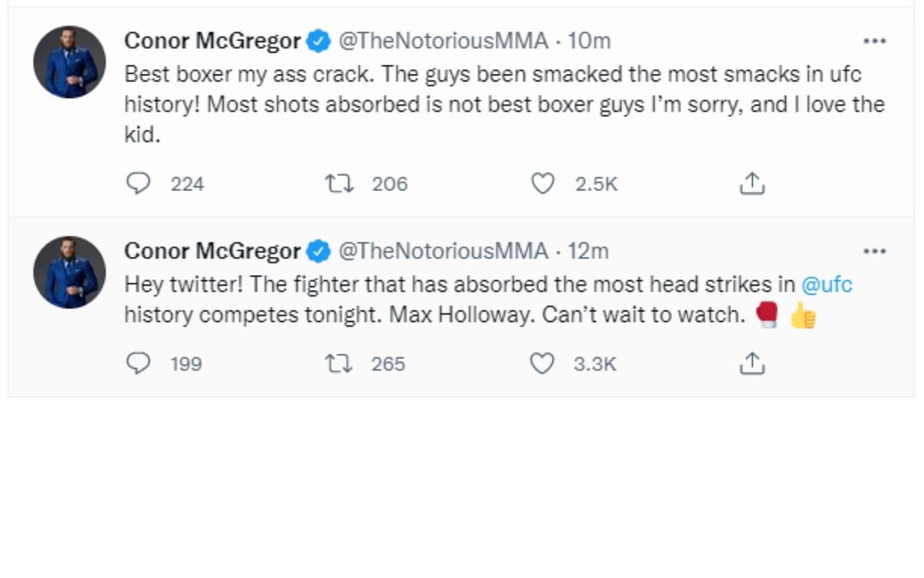The height and width of the screenshot is (578, 924).
Task: Open the more options menu on top tweet
Action: coord(875,42)
